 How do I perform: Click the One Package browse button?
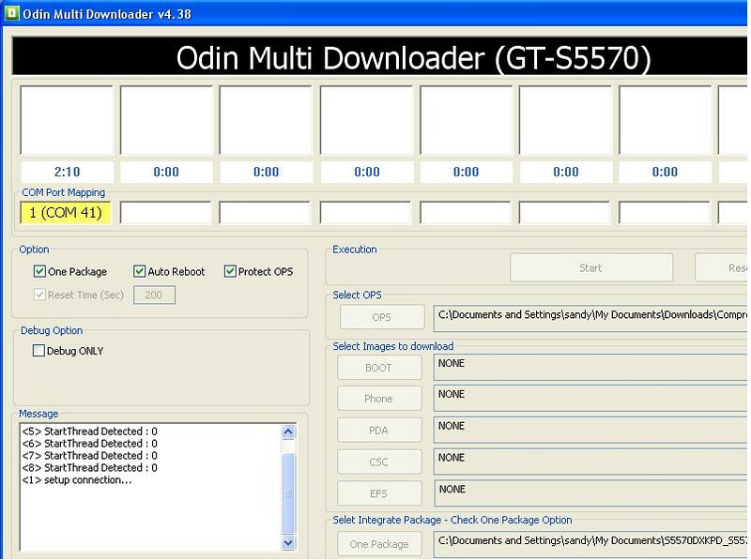tap(379, 544)
